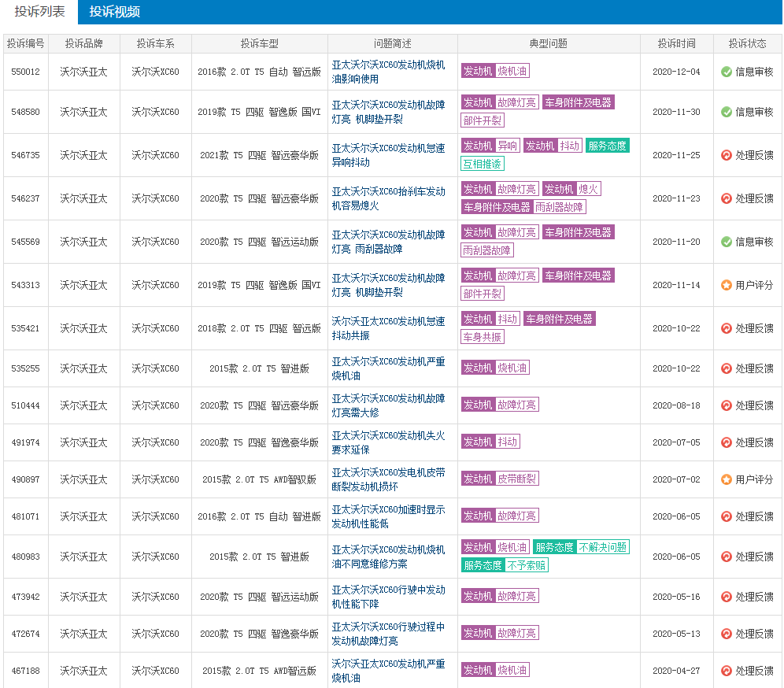
Task: Click date 2020-11-30
Action: click(x=676, y=112)
